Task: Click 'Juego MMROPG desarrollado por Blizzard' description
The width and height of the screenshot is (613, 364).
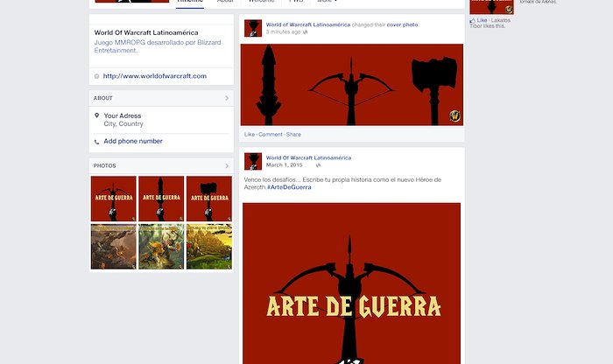Action: [x=158, y=46]
